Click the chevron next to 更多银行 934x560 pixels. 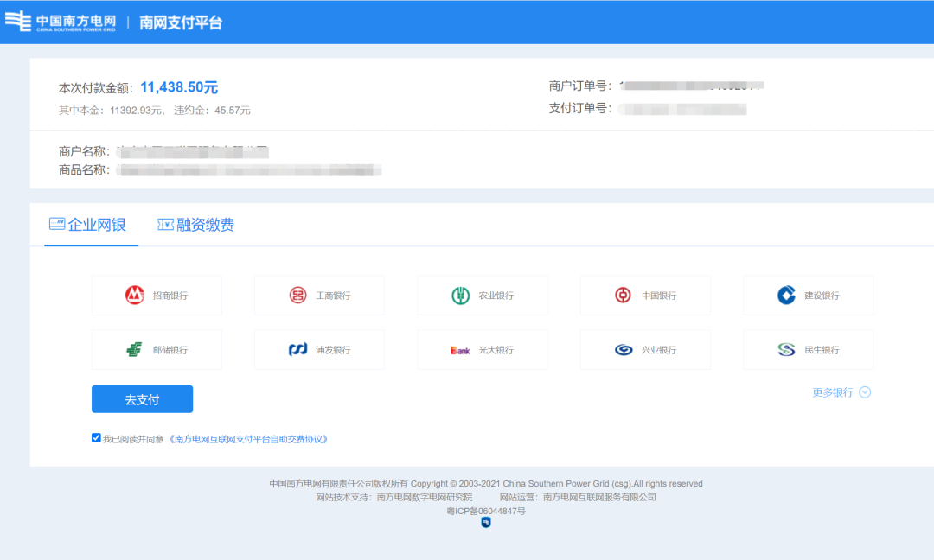(x=865, y=392)
